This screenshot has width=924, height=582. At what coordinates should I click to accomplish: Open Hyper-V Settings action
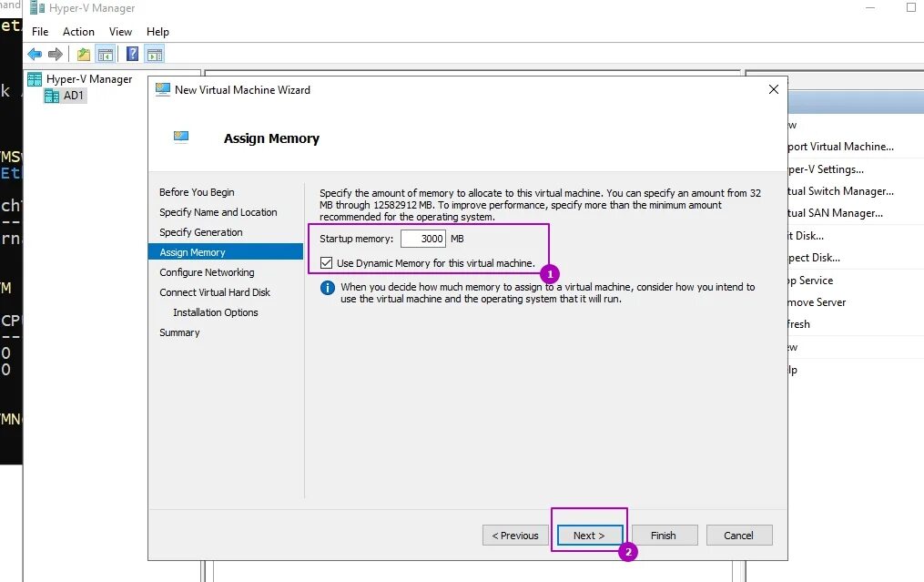point(826,169)
